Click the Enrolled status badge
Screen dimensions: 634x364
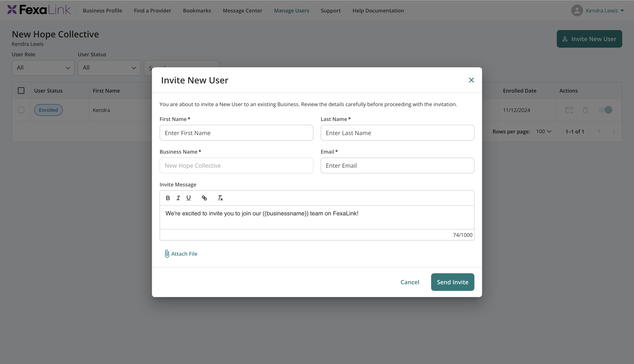click(48, 110)
